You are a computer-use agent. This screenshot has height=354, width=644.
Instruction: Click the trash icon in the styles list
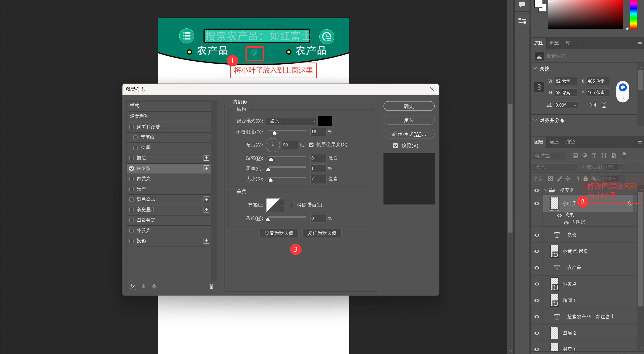(211, 286)
